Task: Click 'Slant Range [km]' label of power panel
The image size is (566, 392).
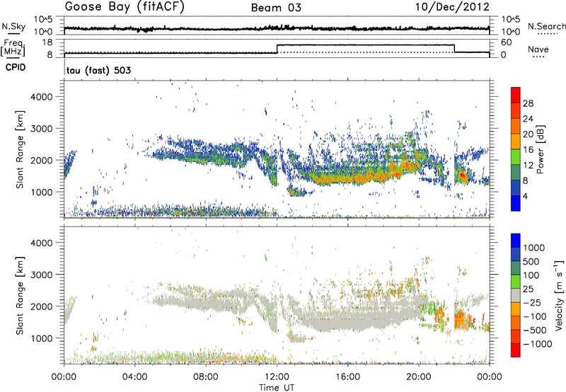Action: (x=21, y=149)
